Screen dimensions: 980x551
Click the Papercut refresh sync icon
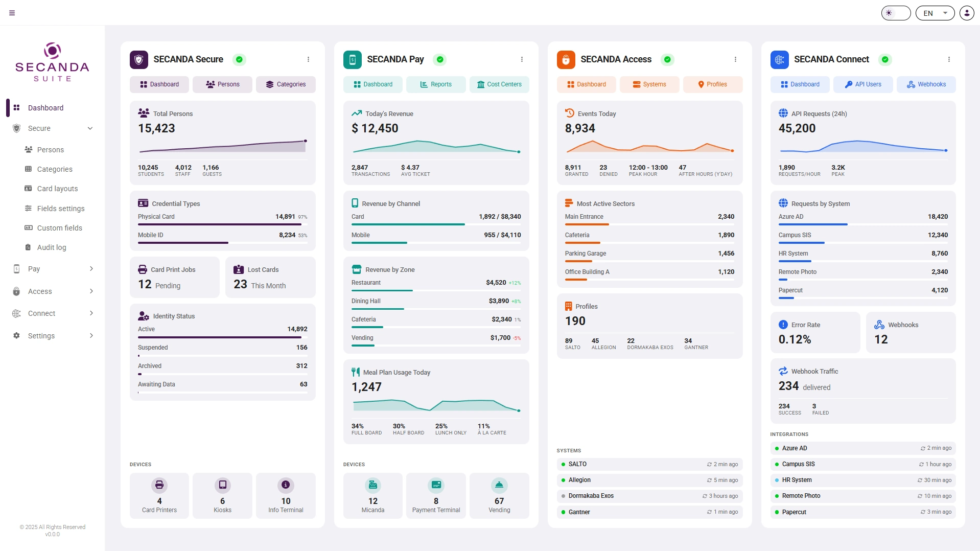[x=923, y=512]
